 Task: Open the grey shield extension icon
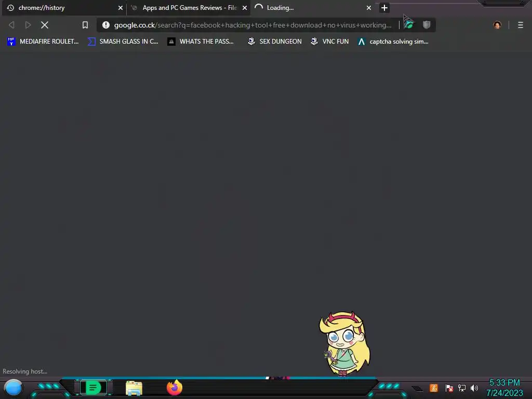click(x=427, y=25)
